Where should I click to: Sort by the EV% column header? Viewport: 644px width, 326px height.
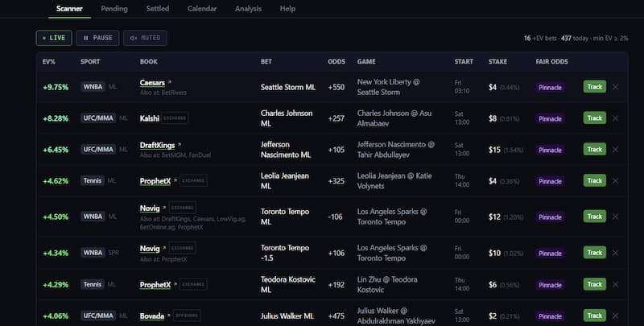[49, 62]
